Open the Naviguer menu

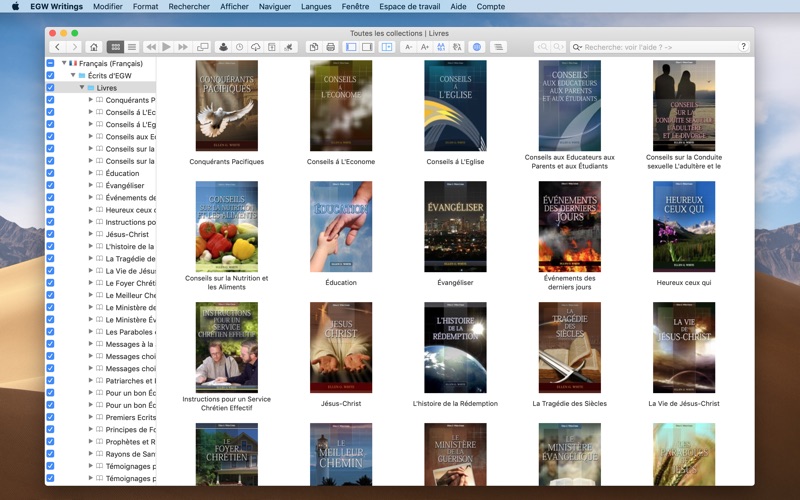[274, 7]
